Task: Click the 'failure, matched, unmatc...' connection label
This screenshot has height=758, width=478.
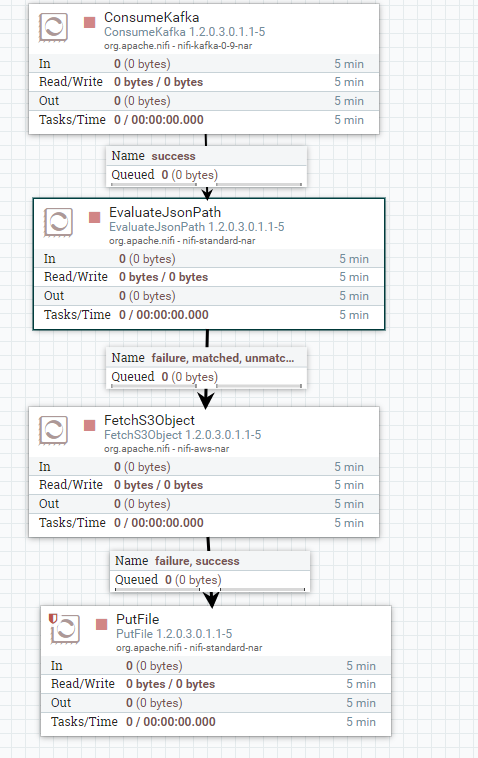Action: point(222,358)
